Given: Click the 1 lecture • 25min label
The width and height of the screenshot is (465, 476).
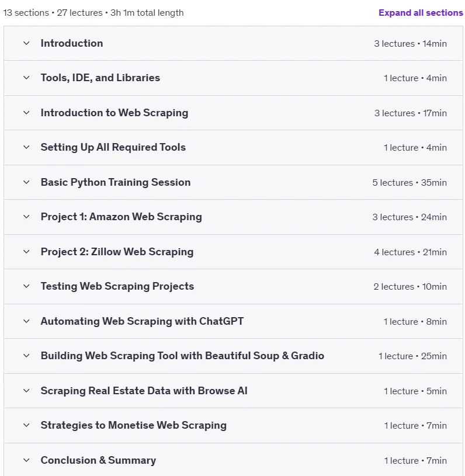Looking at the screenshot, I should tap(412, 356).
